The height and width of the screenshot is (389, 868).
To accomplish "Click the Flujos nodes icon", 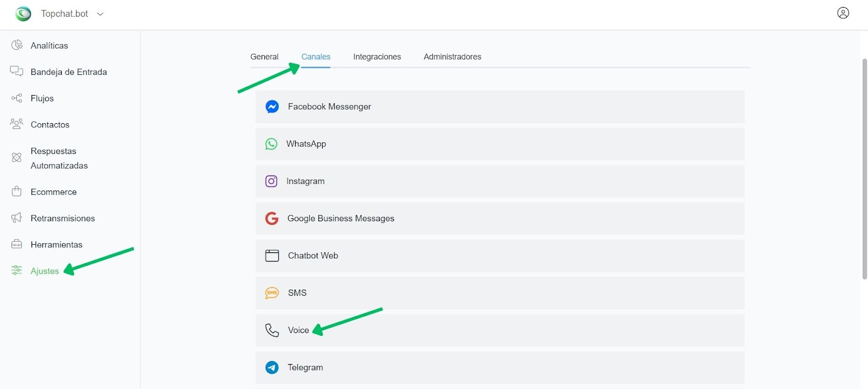I will pyautogui.click(x=17, y=98).
